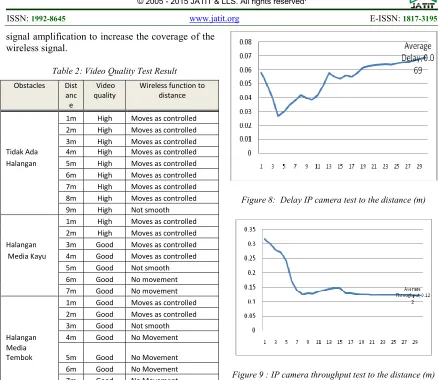Click 'Not smooth' in the 9m row
This screenshot has height=380, width=438.
point(150,210)
